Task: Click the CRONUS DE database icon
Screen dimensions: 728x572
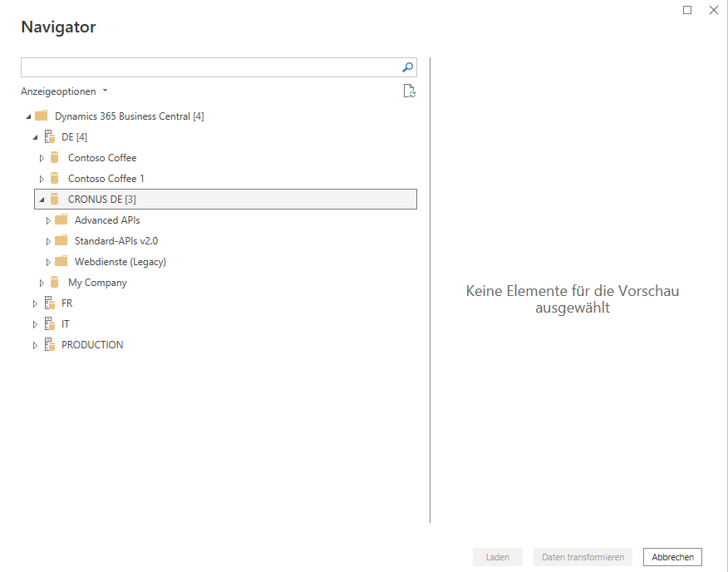Action: (54, 199)
